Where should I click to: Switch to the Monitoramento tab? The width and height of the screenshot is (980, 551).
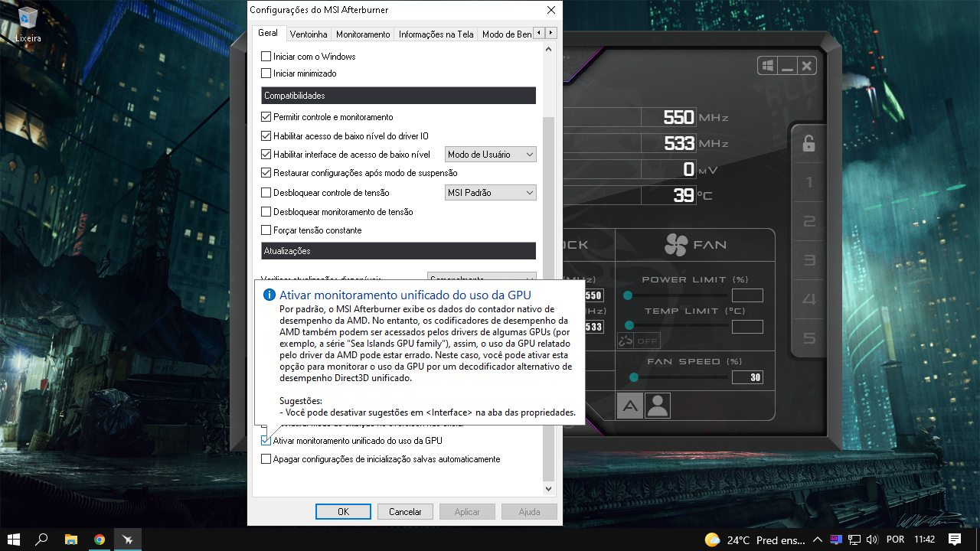click(363, 34)
